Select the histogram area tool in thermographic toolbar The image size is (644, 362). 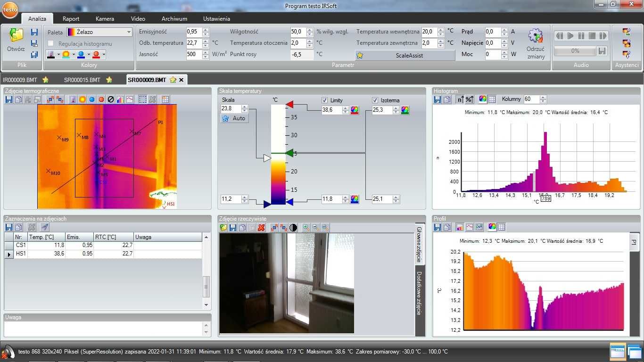coord(120,99)
